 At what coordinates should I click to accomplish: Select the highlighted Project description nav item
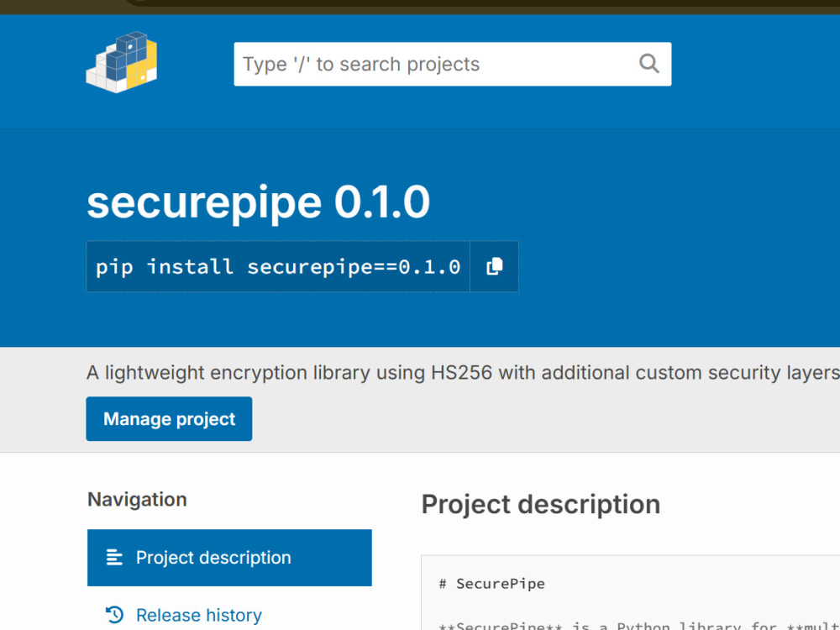[x=213, y=557]
